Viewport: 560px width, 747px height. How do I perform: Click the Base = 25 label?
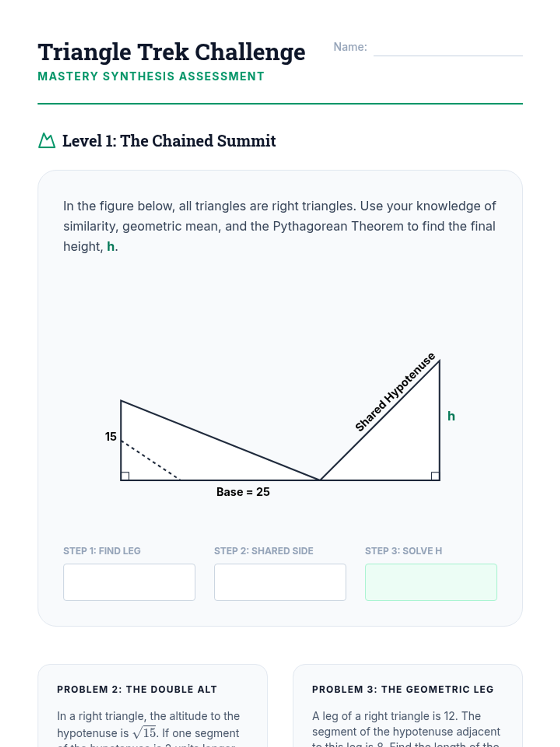243,492
